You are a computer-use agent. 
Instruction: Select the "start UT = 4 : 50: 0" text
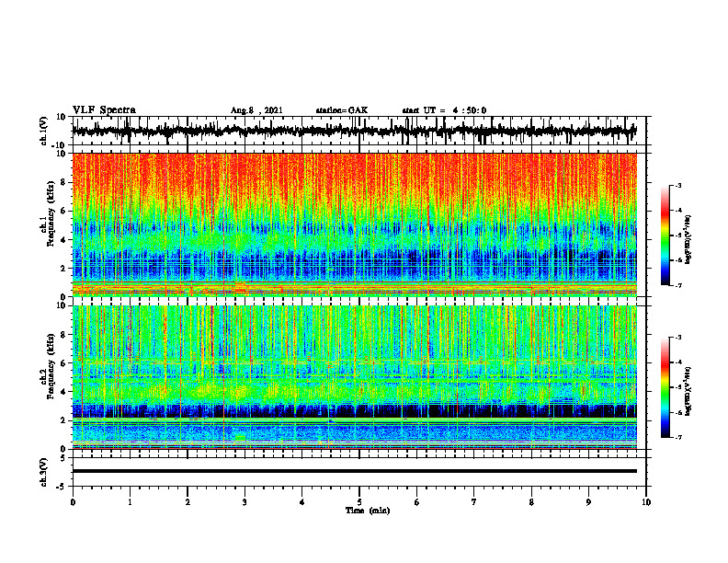tap(444, 110)
